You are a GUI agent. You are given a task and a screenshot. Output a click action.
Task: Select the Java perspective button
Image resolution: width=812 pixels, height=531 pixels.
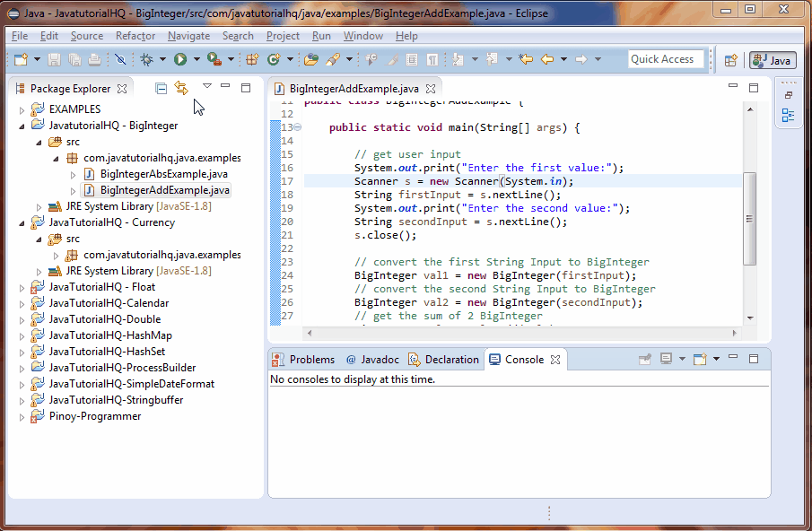(773, 60)
